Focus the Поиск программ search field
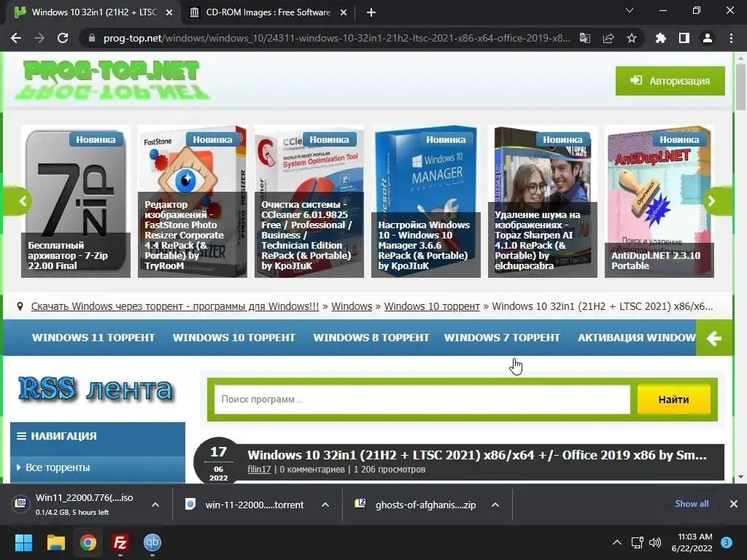 (422, 400)
